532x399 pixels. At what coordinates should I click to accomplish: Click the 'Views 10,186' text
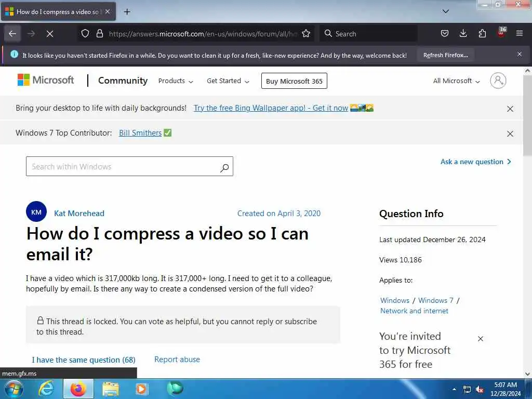[x=401, y=260]
